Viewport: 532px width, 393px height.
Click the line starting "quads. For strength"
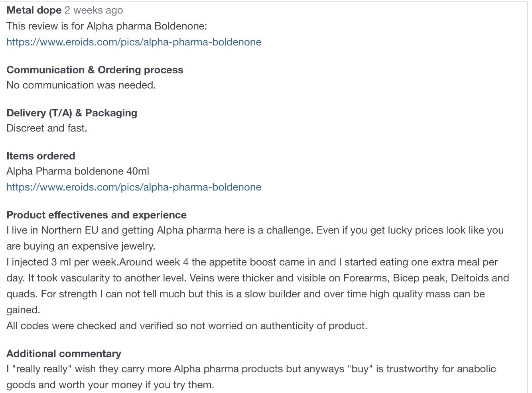pyautogui.click(x=246, y=294)
